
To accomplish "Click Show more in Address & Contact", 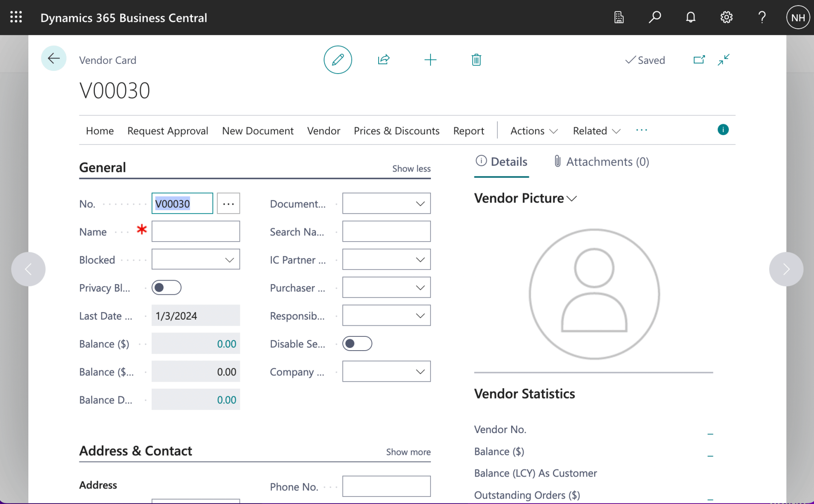I will click(408, 452).
